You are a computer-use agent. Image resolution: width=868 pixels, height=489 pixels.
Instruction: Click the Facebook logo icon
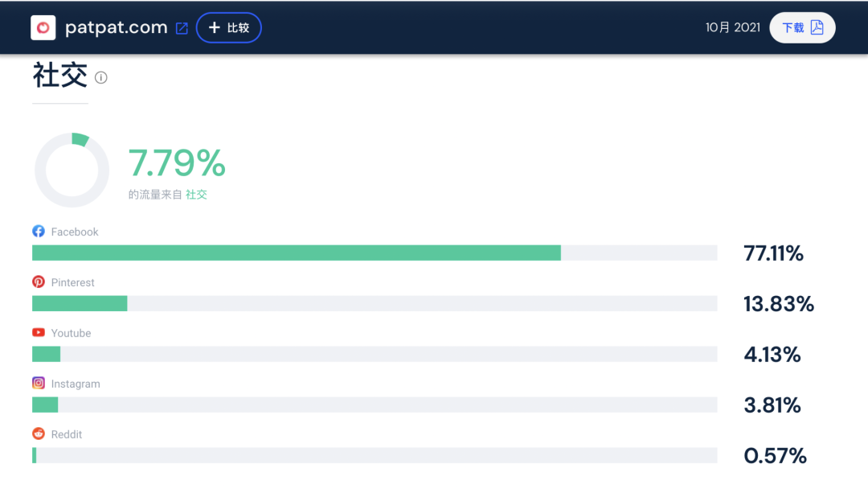click(x=39, y=232)
